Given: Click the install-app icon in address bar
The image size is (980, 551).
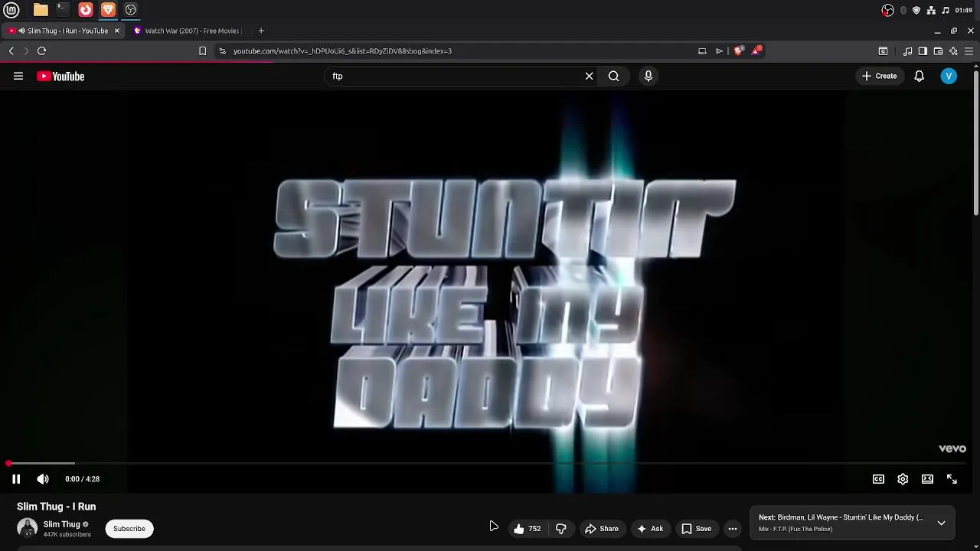Looking at the screenshot, I should point(702,51).
